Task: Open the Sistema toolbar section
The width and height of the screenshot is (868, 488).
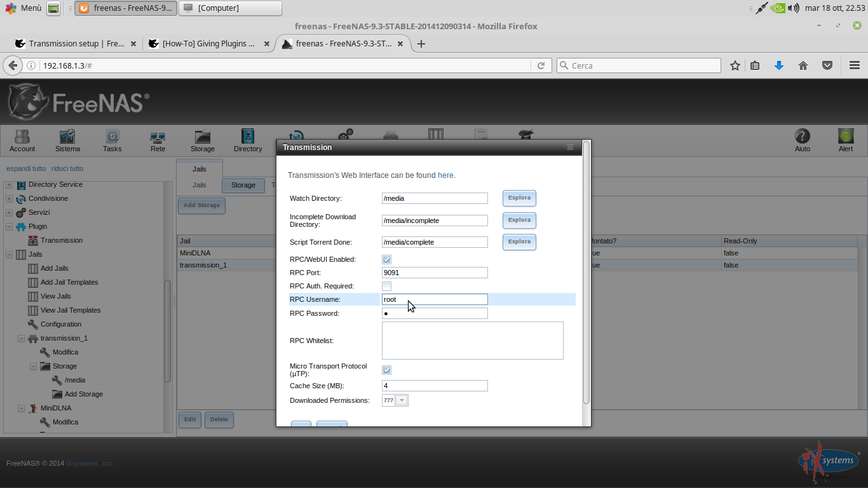Action: tap(67, 140)
